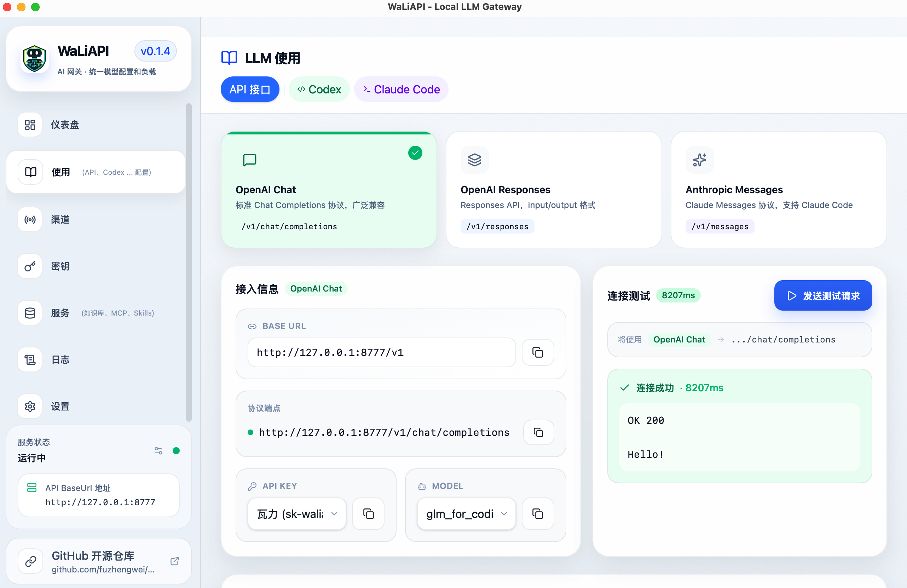
Task: Copy the MODEL name
Action: [x=538, y=514]
